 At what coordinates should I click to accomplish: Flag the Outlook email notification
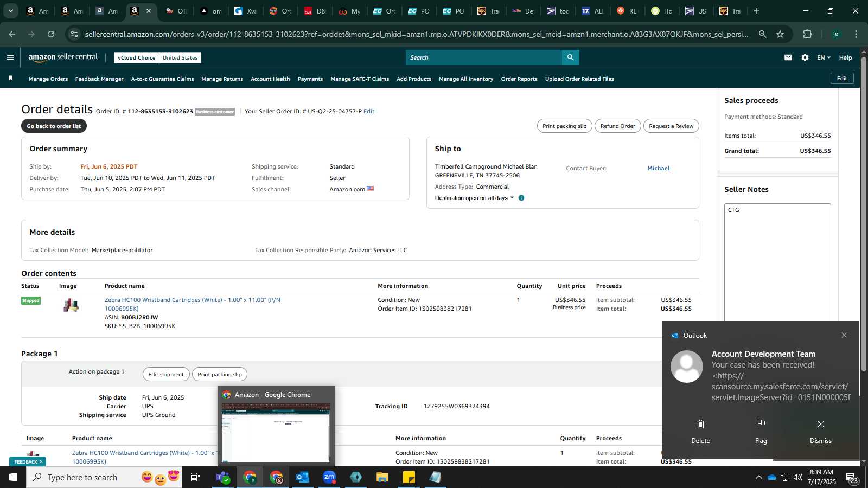coord(761,432)
